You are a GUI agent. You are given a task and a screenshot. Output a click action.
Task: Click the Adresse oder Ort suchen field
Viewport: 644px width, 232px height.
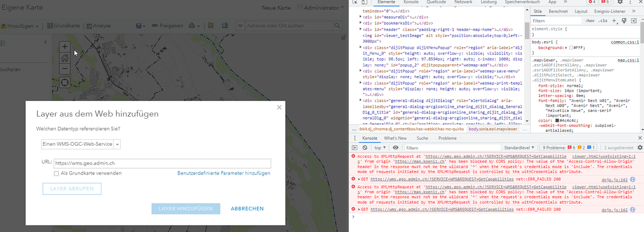tap(290, 26)
